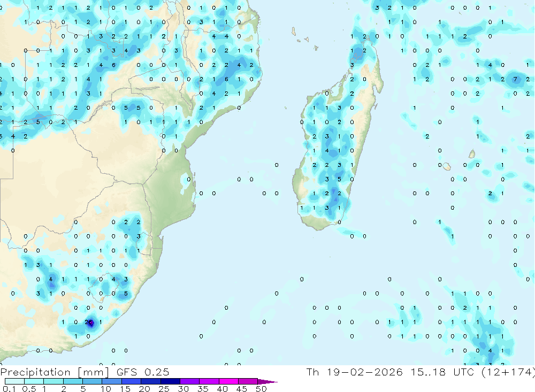Click the dark purple precipitation hotspot in South Africa
The image size is (535, 392).
[x=91, y=322]
